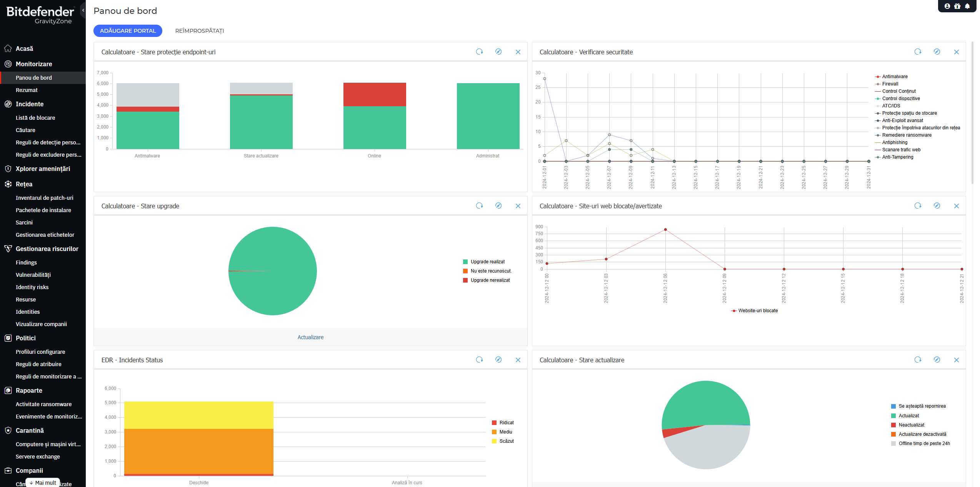Image resolution: width=980 pixels, height=487 pixels.
Task: Collapse Gestionarea riscurilor section
Action: (47, 249)
